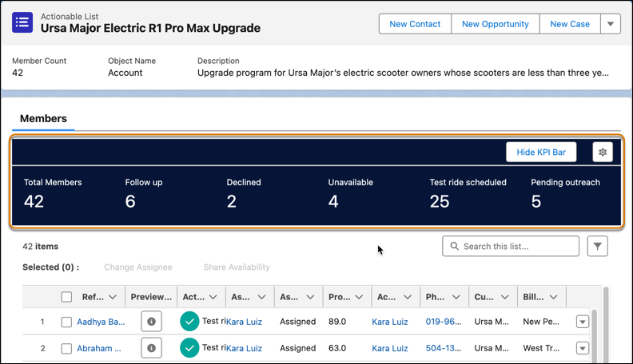Select the checkbox for Abraham row
The height and width of the screenshot is (364, 633).
66,348
